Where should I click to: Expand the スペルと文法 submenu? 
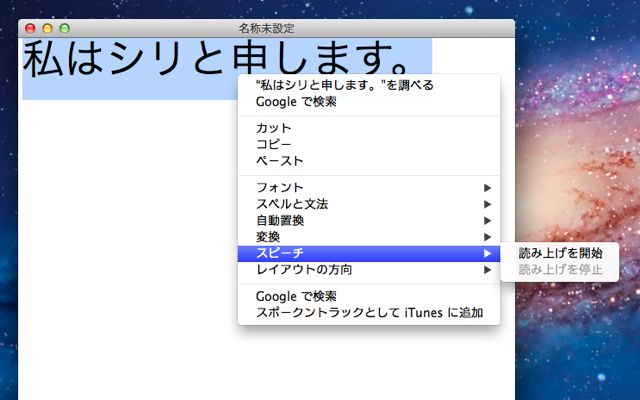369,204
